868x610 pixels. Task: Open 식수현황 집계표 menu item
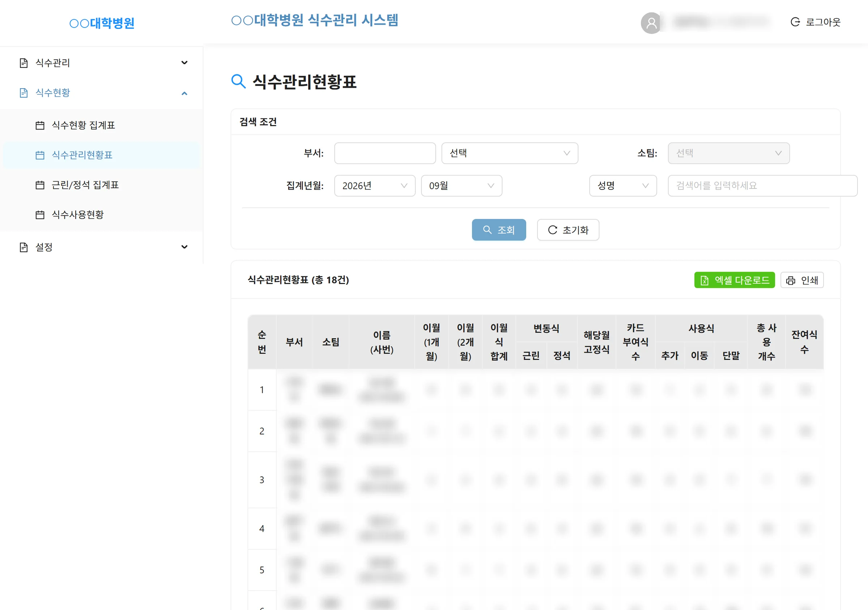point(101,125)
